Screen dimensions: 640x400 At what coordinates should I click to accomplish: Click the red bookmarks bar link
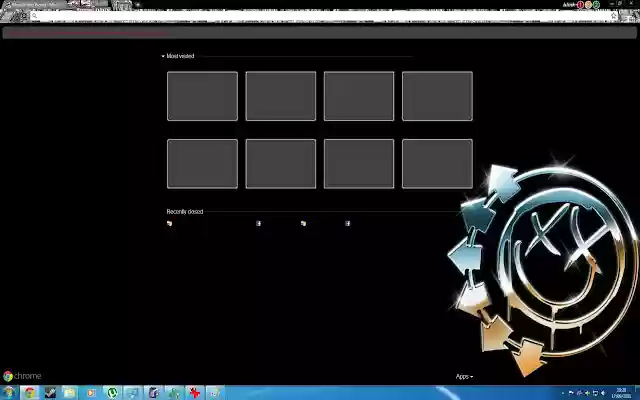point(87,33)
